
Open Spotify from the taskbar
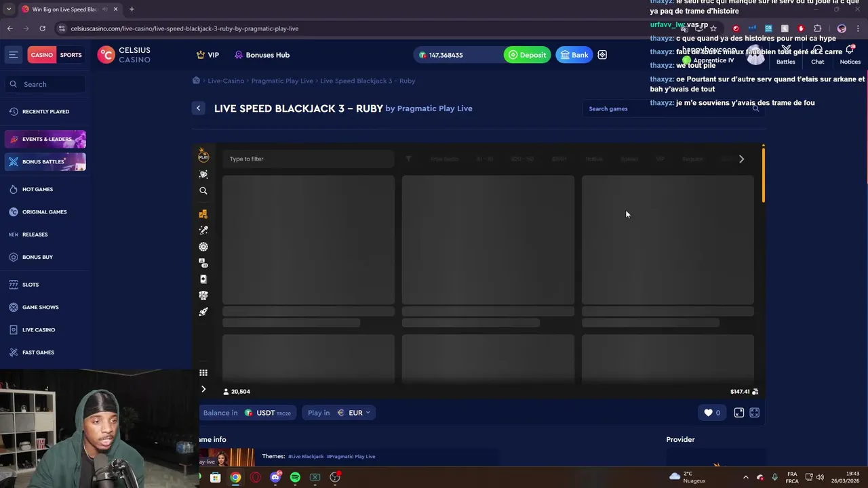[x=295, y=477]
